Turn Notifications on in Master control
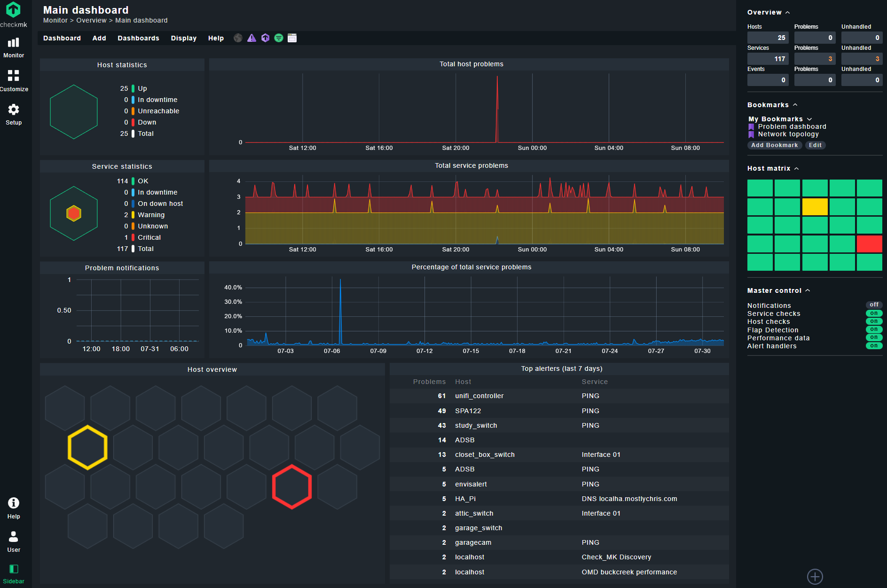 (x=874, y=305)
